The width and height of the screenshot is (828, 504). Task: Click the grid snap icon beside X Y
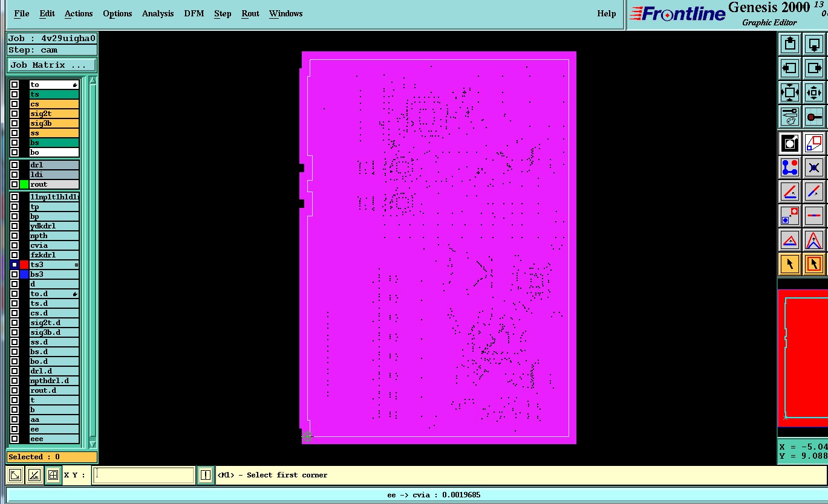[x=53, y=475]
